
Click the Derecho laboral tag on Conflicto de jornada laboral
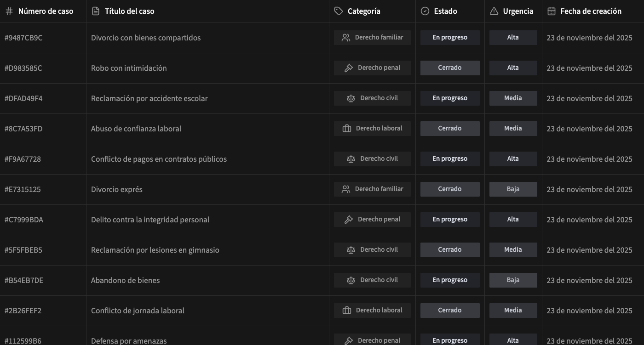point(372,311)
